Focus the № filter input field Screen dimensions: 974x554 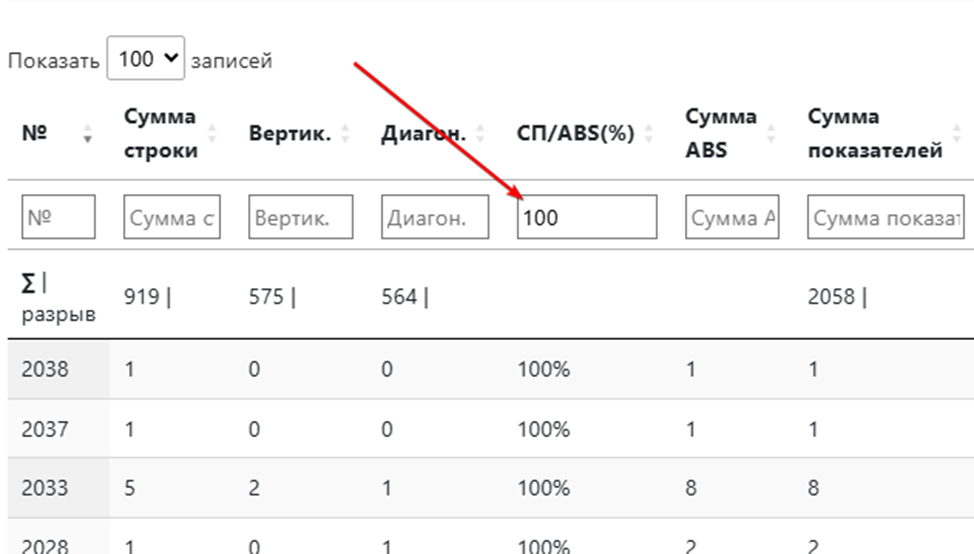[58, 216]
